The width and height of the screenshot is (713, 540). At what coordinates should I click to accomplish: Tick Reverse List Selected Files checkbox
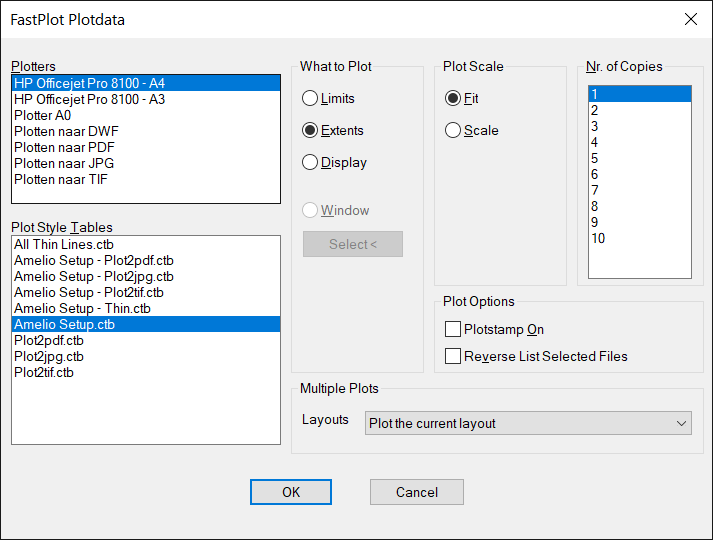[x=453, y=356]
